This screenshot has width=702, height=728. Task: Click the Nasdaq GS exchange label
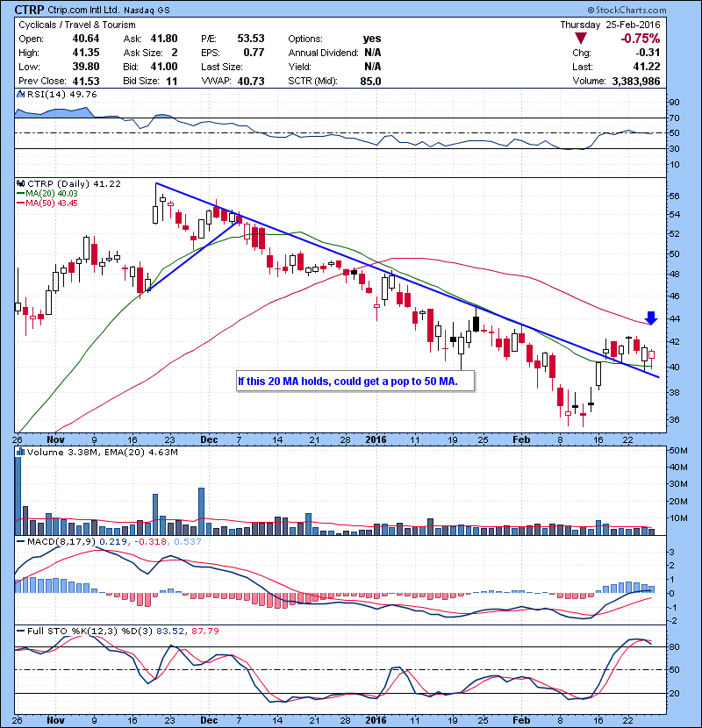click(x=147, y=10)
